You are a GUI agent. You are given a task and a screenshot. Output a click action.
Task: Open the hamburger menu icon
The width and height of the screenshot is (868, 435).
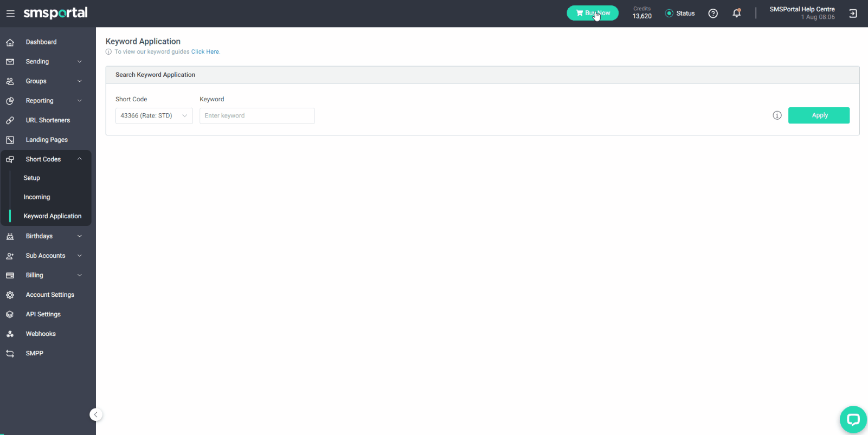click(x=10, y=14)
